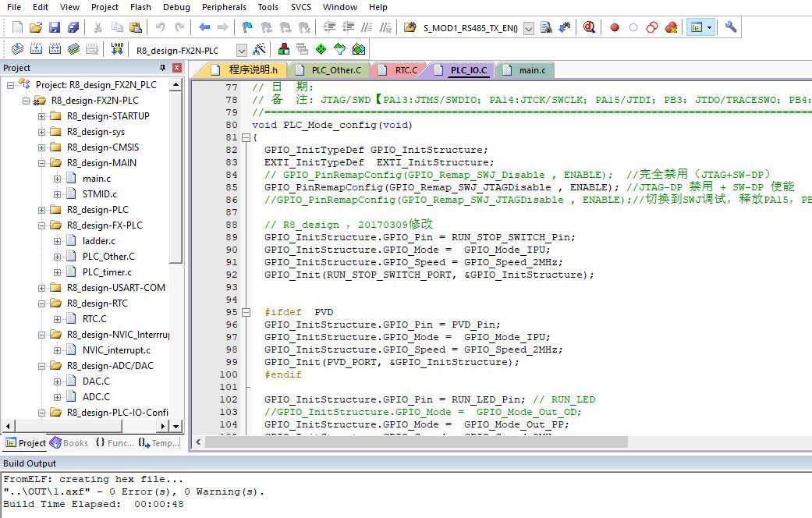Expand the R8_design-STARTUP folder
The width and height of the screenshot is (812, 518).
click(42, 116)
